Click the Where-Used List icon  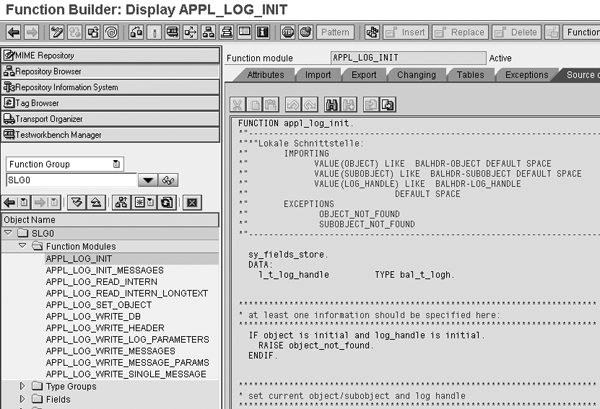190,32
